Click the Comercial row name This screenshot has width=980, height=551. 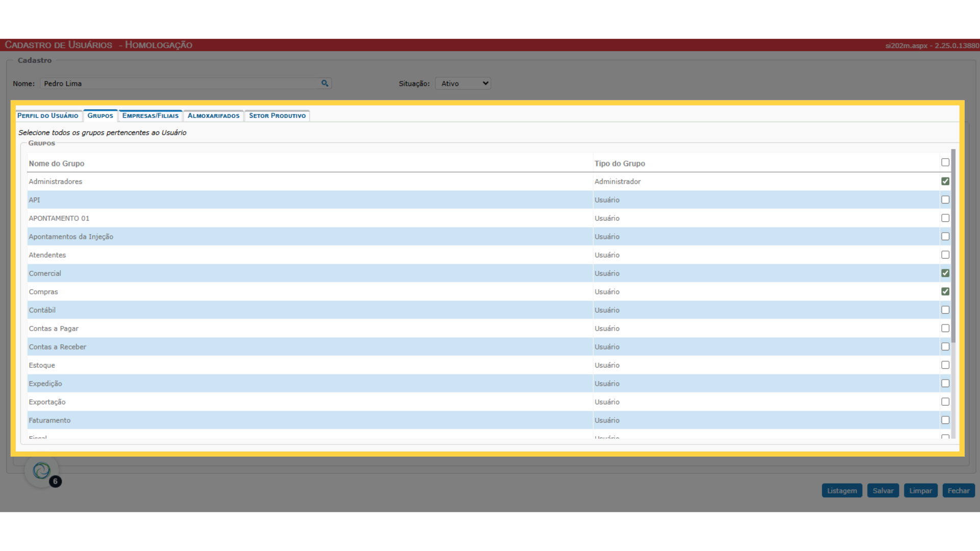pyautogui.click(x=45, y=273)
